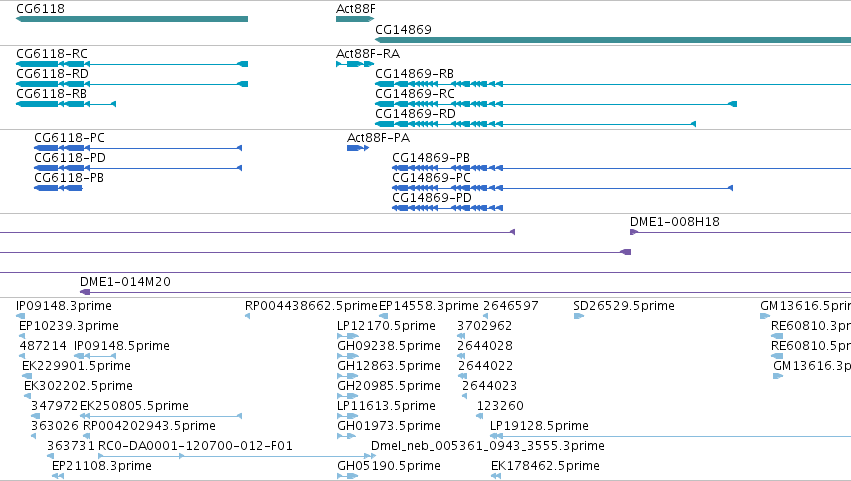Click the 123260 feature label

coord(500,406)
